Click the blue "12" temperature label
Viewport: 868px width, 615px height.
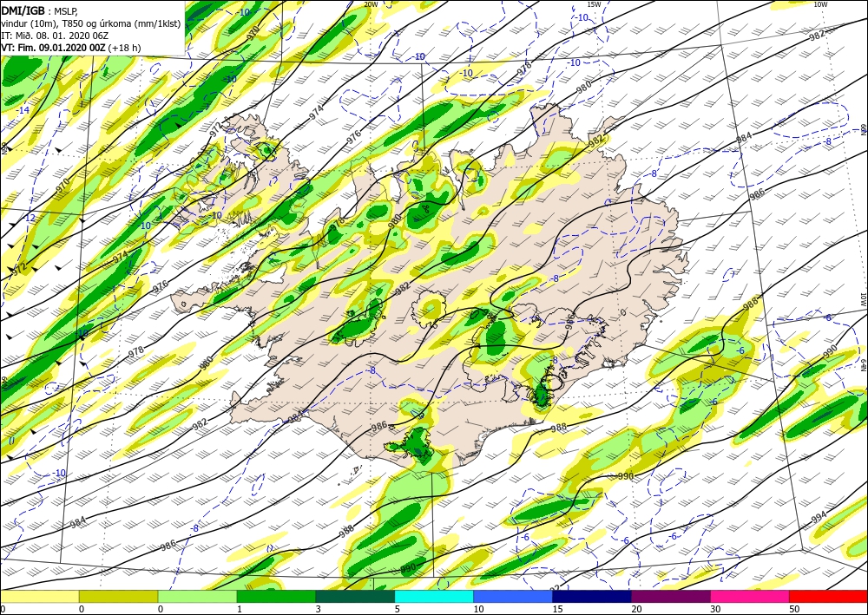tap(30, 218)
